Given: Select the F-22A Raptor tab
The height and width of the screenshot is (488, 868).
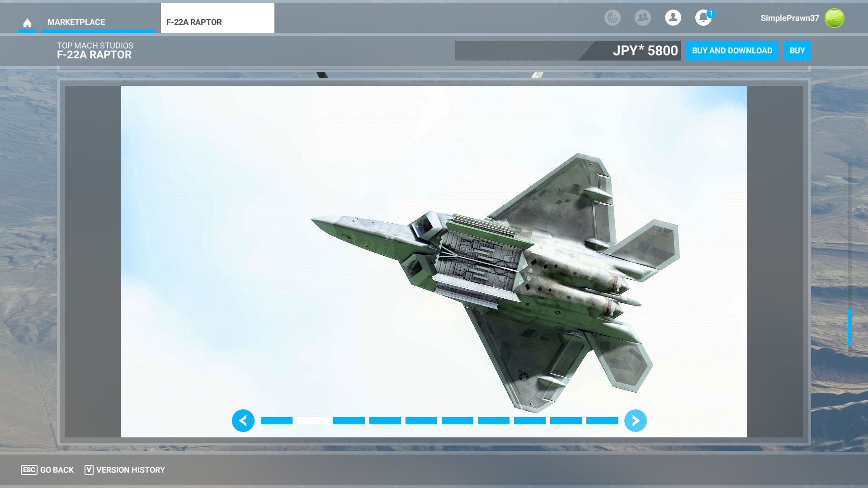Looking at the screenshot, I should point(217,22).
